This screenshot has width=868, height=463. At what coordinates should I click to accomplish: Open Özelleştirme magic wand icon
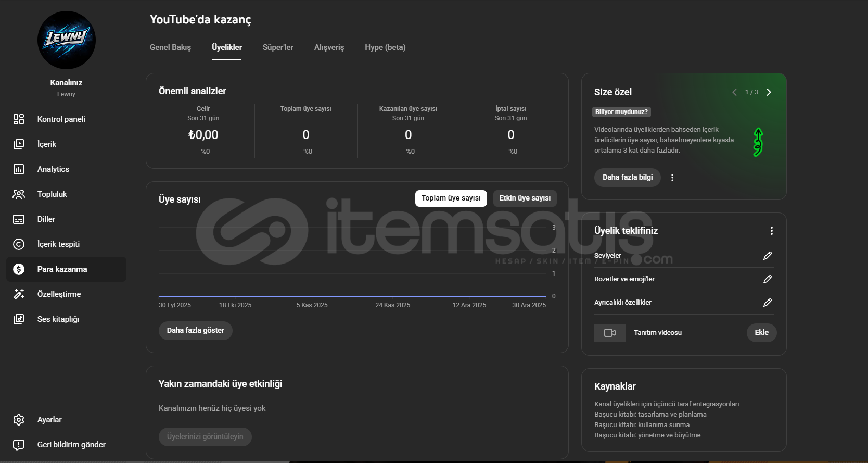point(19,294)
